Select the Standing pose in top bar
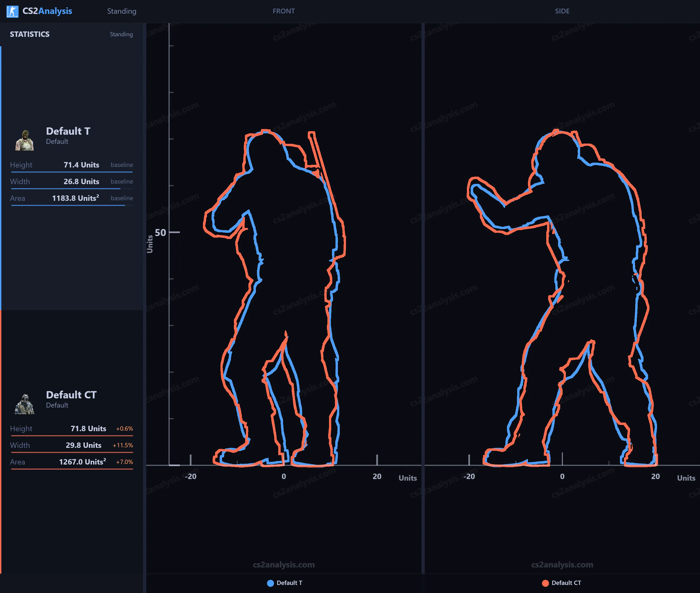Screen dimensions: 700x593 point(122,11)
